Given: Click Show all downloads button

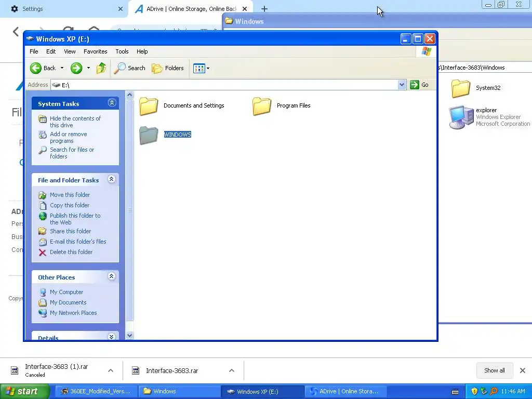Looking at the screenshot, I should tap(495, 370).
